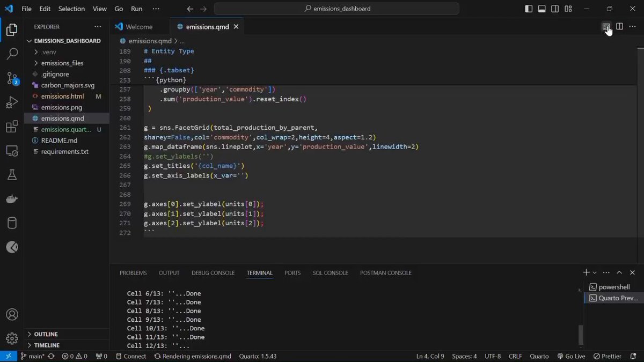Switch to the Welcome tab
Screen dimensions: 644x362
(139, 27)
